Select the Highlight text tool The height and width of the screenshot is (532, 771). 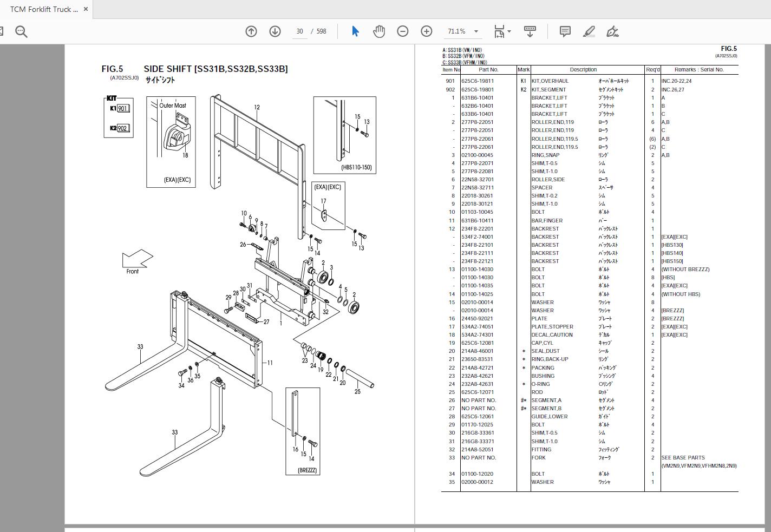pyautogui.click(x=588, y=31)
